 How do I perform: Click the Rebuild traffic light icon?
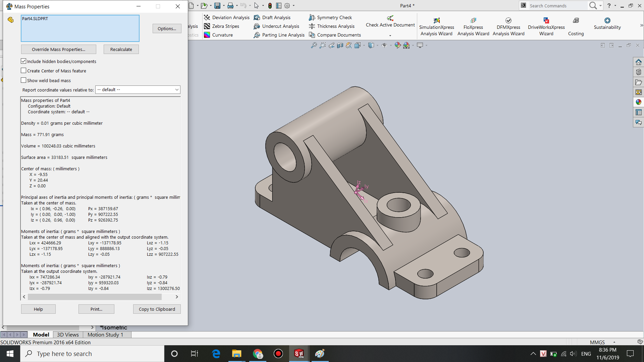point(270,6)
